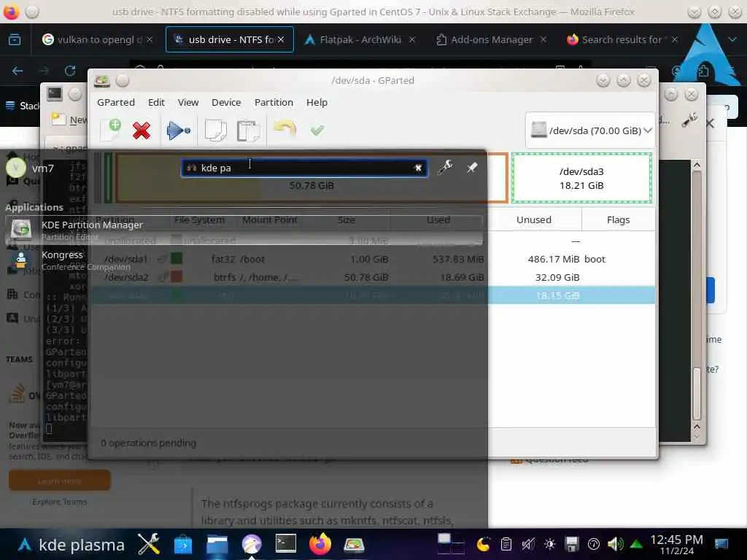This screenshot has height=560, width=747.
Task: Open the virtual desktop pager
Action: [451, 544]
